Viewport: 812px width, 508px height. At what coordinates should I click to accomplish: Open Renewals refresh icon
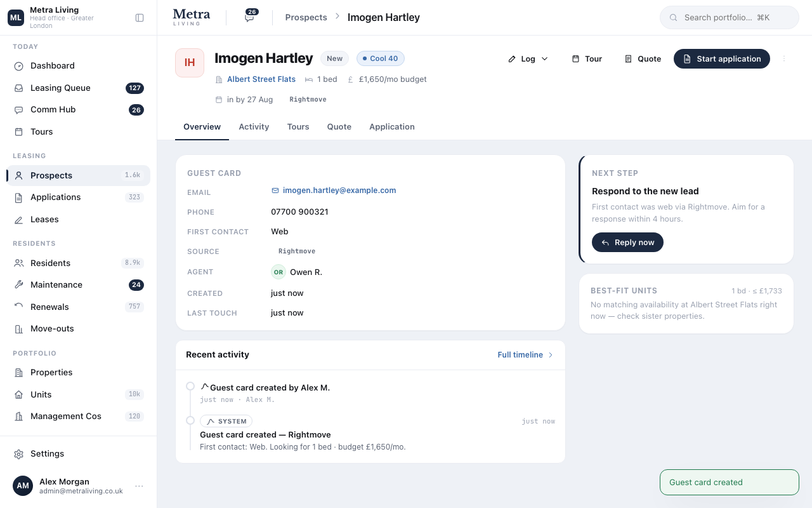pyautogui.click(x=19, y=307)
